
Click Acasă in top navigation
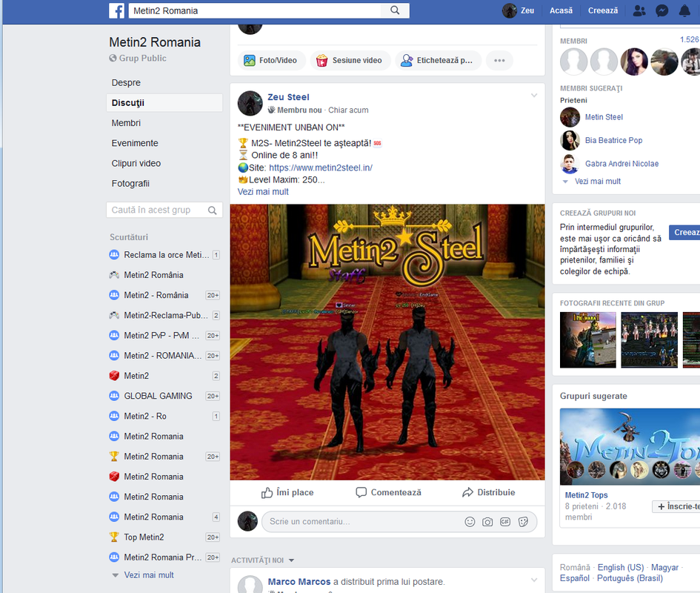[561, 10]
